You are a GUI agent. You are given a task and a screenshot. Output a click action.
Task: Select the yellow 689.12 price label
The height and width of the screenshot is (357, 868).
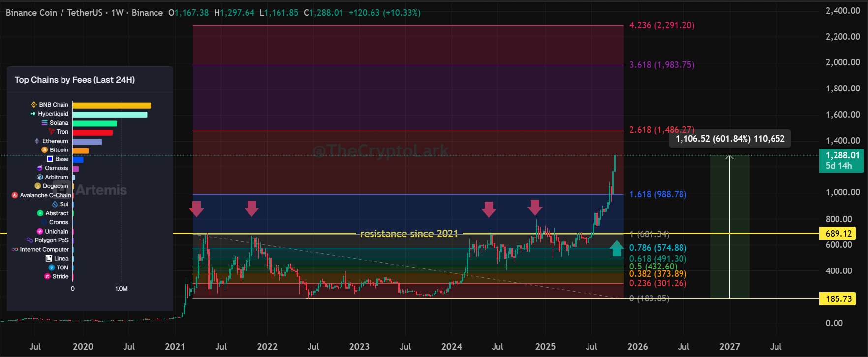pyautogui.click(x=838, y=233)
